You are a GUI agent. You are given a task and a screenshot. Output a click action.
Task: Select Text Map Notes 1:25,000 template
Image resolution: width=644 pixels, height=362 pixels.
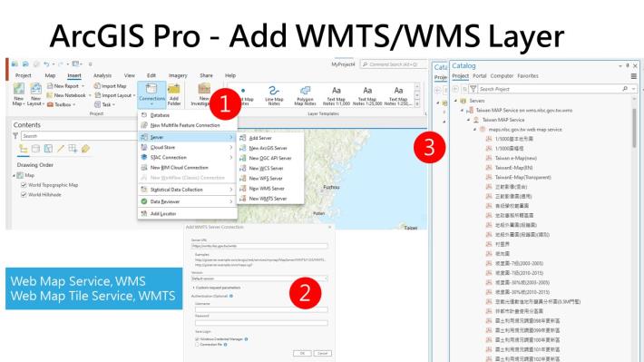[x=366, y=95]
